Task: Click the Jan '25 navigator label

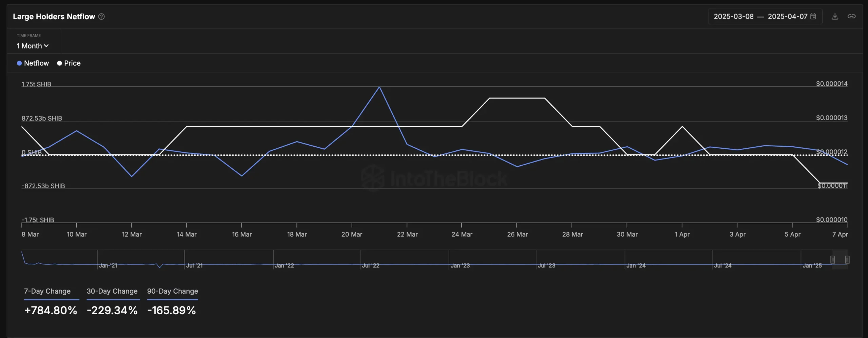Action: coord(812,266)
